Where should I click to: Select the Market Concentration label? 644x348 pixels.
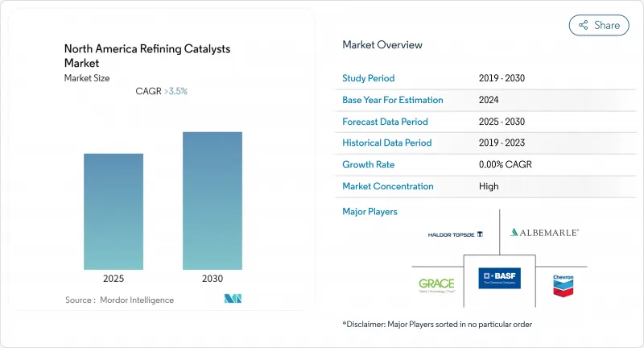[x=388, y=186]
